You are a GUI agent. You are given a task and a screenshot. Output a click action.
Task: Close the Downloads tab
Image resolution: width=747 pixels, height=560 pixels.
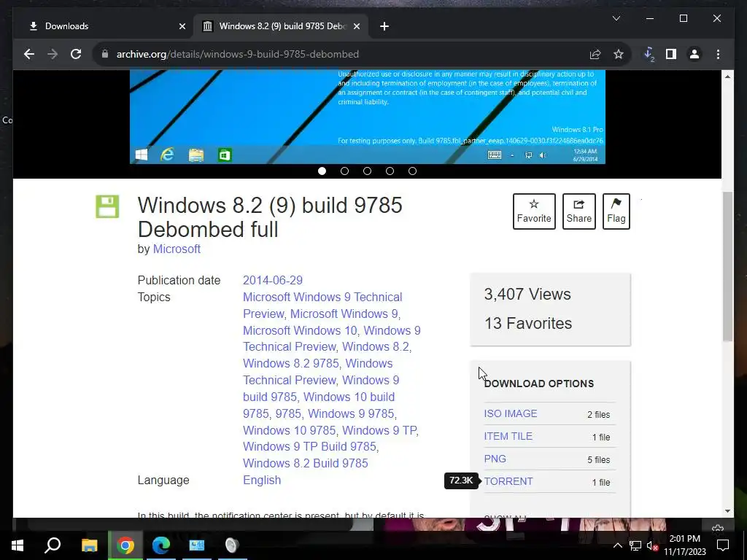[x=182, y=26]
